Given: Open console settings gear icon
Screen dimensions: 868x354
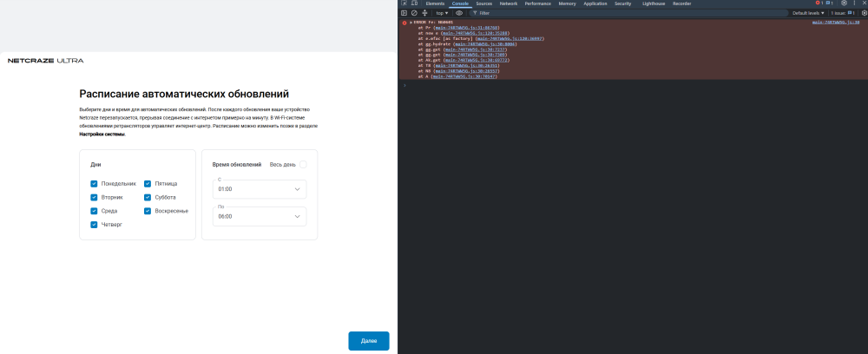Looking at the screenshot, I should 865,13.
